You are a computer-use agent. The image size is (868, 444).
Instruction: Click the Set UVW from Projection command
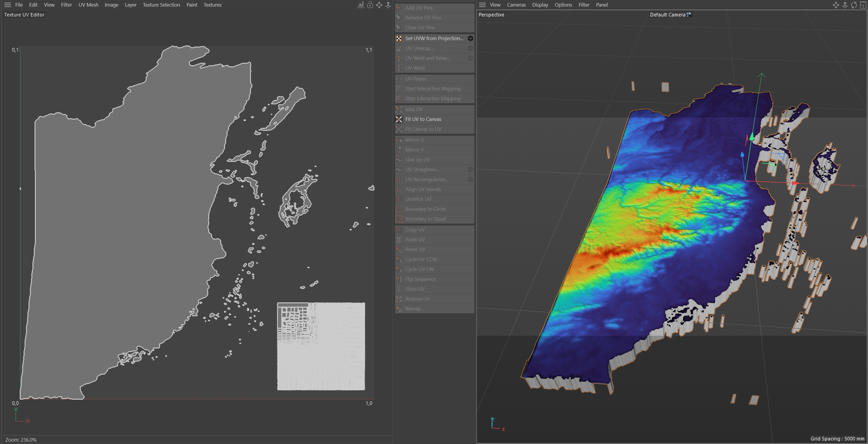(434, 38)
